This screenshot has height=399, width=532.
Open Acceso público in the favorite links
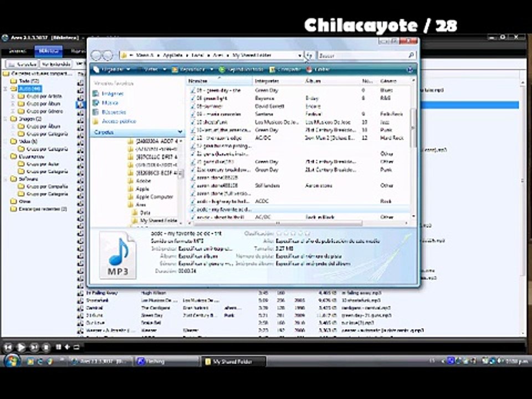(114, 121)
